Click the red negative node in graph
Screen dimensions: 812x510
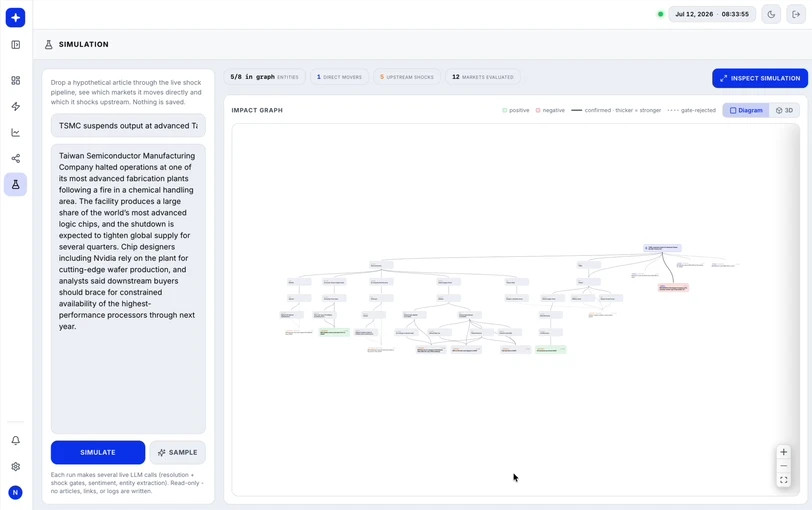pyautogui.click(x=673, y=287)
